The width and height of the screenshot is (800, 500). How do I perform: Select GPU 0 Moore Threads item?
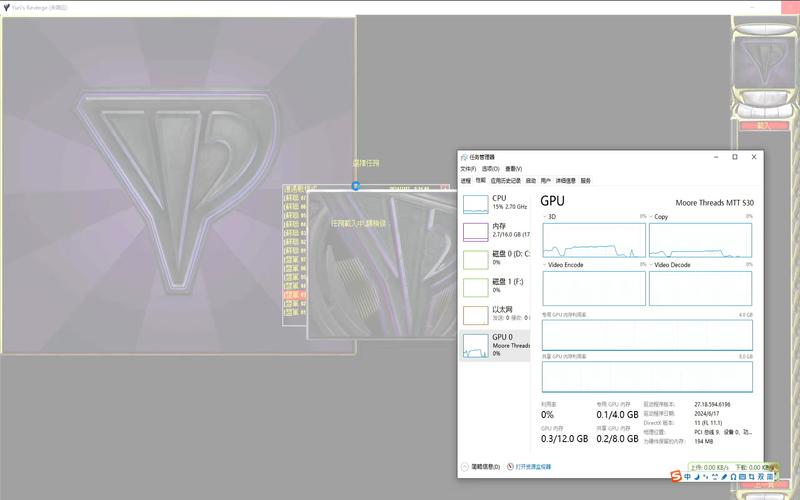pyautogui.click(x=497, y=344)
